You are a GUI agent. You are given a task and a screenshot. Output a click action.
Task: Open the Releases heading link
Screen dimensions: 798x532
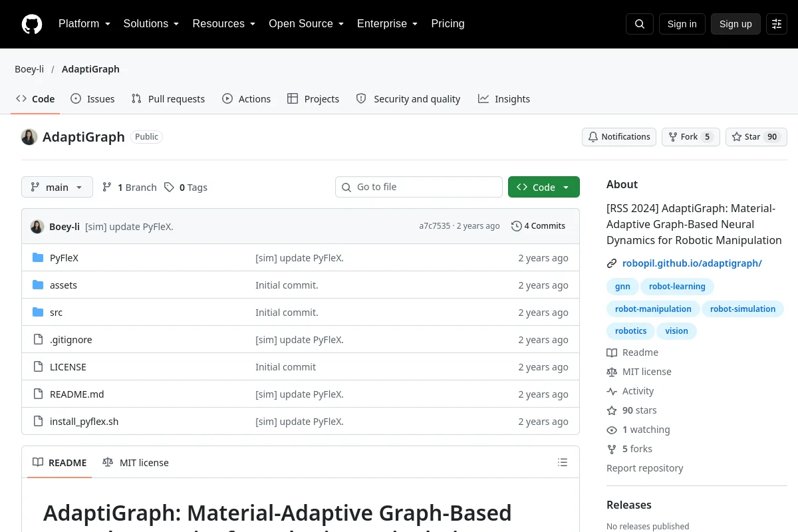[629, 505]
